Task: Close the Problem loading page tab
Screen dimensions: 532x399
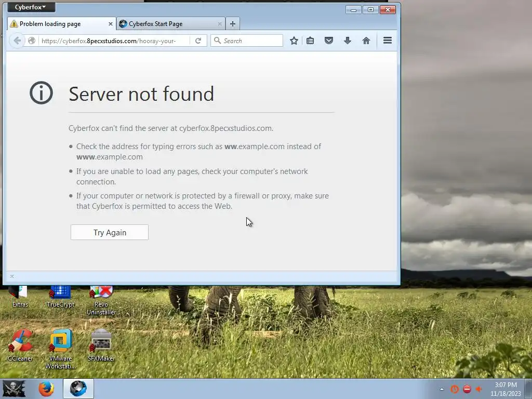Action: [110, 24]
